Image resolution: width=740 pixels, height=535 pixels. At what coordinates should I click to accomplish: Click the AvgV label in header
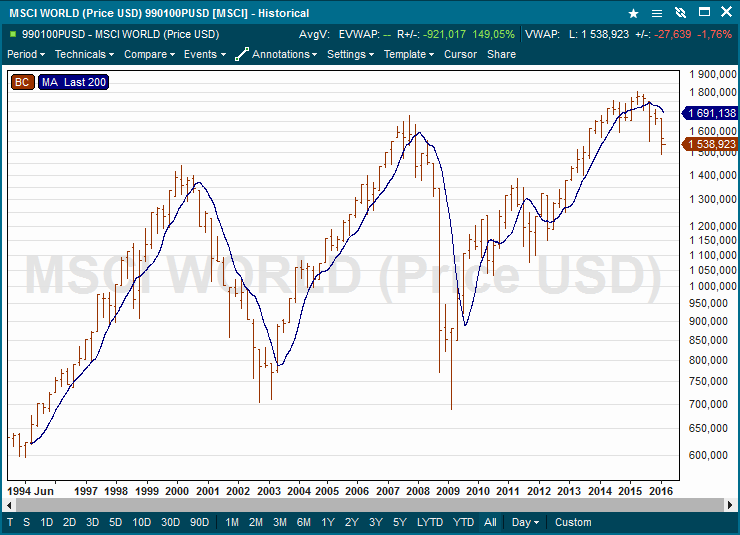click(314, 34)
